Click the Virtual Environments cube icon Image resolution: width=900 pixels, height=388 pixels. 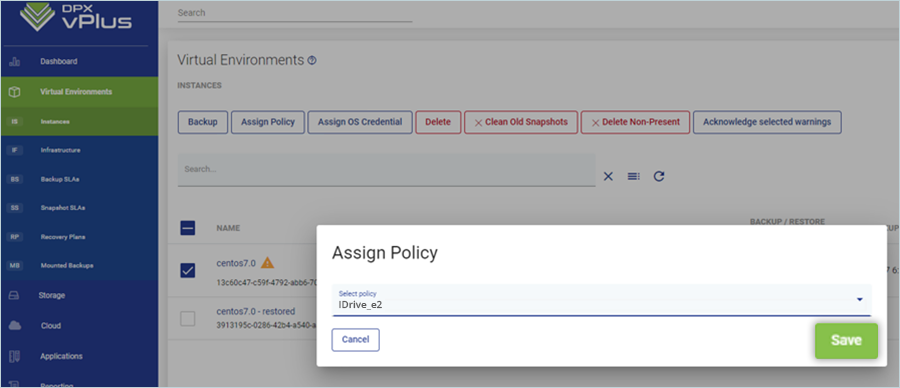[x=15, y=92]
